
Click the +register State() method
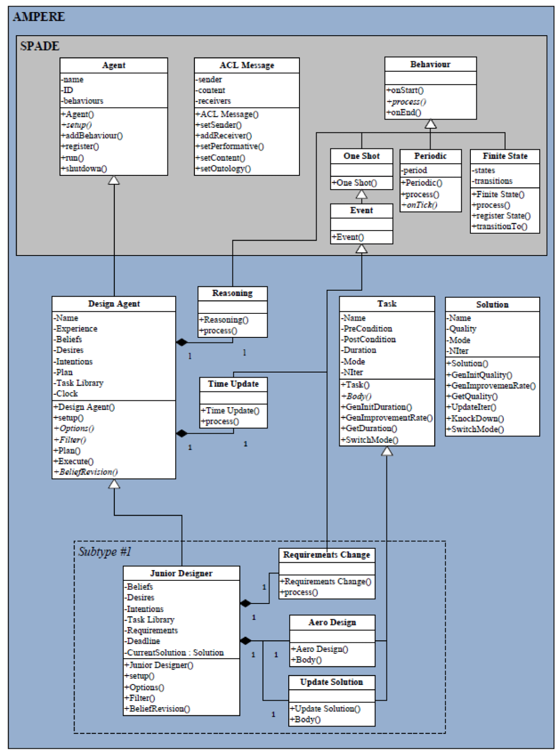point(501,216)
